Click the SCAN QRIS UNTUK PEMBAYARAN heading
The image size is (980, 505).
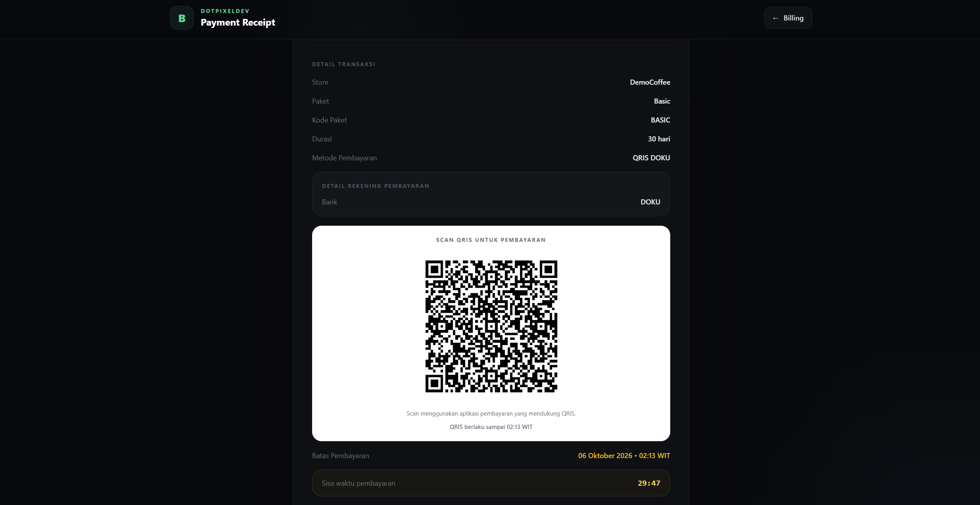491,240
